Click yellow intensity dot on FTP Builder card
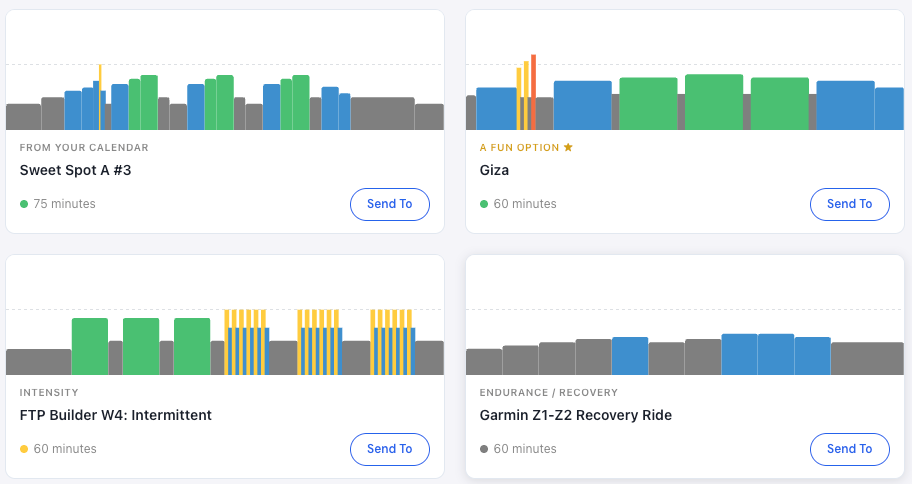The image size is (912, 484). coord(24,449)
